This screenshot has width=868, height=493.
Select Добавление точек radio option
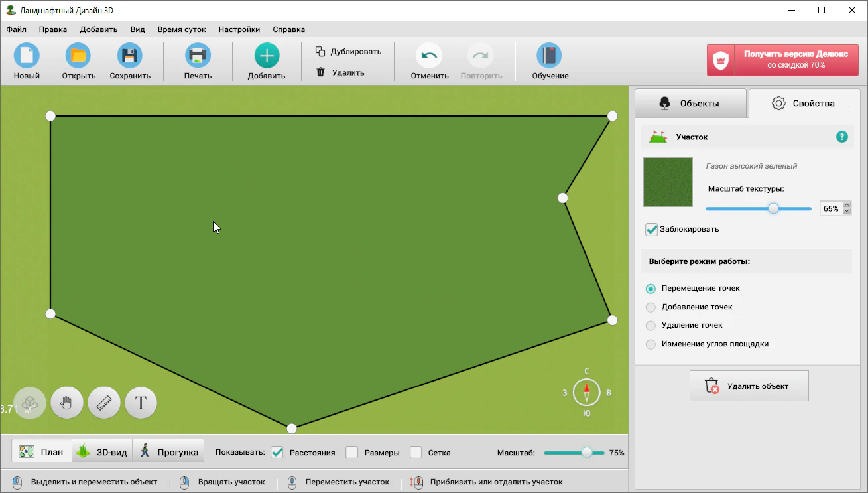coord(651,307)
